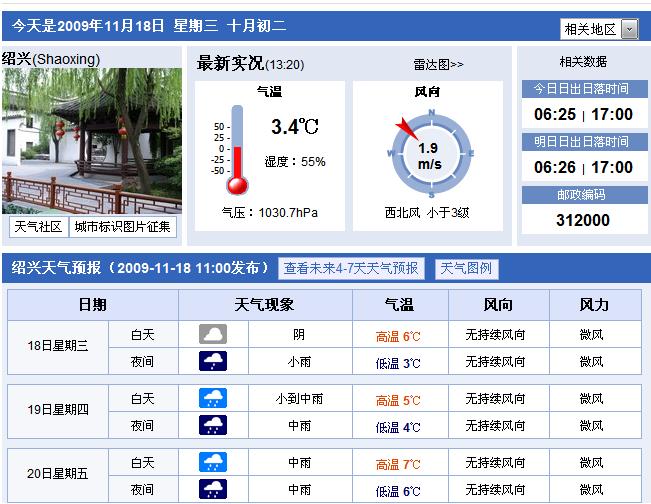Click today's sunrise time 06:25
651x504 pixels.
coord(555,114)
